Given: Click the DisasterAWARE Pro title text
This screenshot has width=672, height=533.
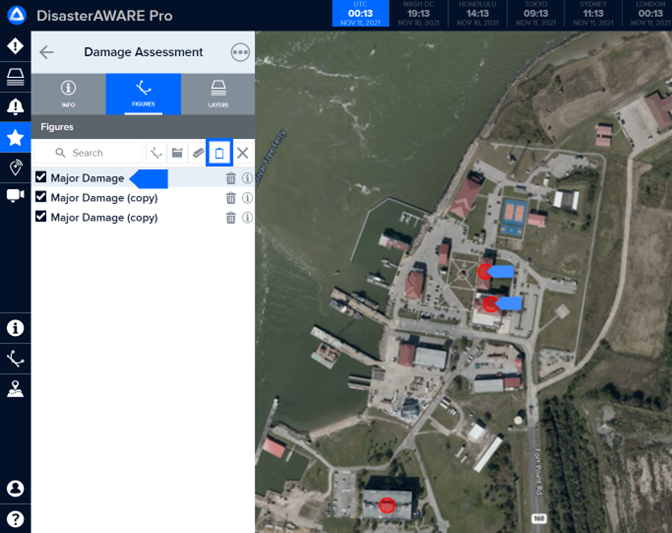Looking at the screenshot, I should [105, 16].
